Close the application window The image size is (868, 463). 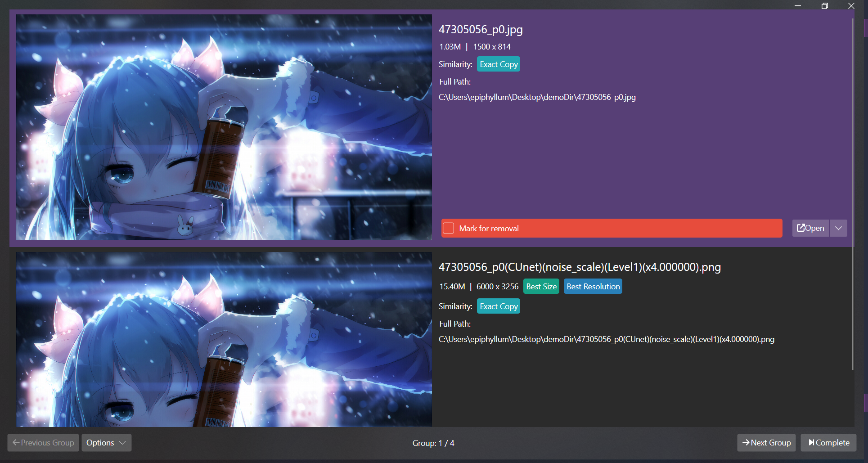tap(851, 6)
